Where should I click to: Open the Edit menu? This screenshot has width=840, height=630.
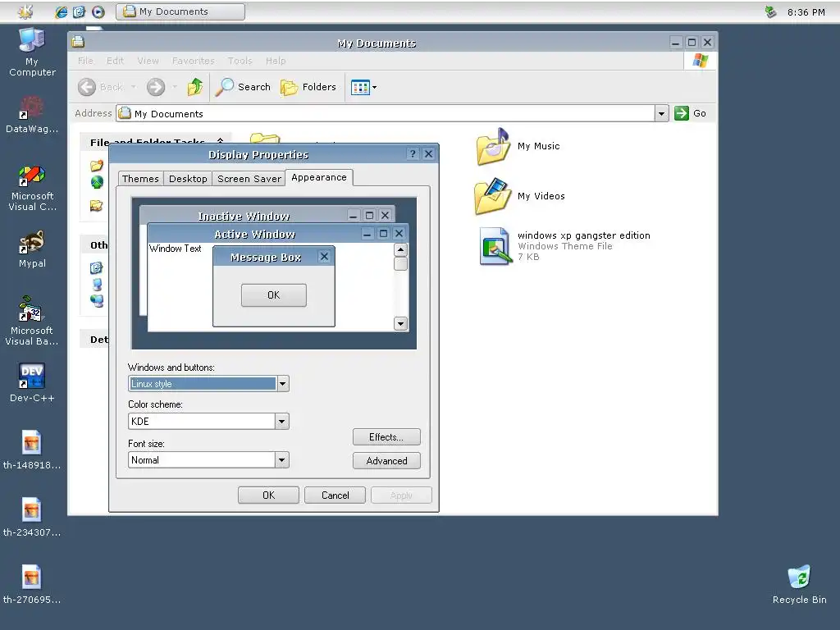coord(115,61)
